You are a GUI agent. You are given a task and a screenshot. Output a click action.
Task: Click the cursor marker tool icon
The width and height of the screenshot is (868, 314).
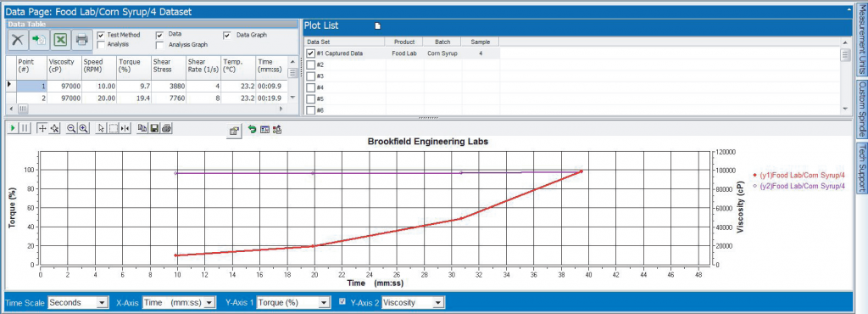125,128
